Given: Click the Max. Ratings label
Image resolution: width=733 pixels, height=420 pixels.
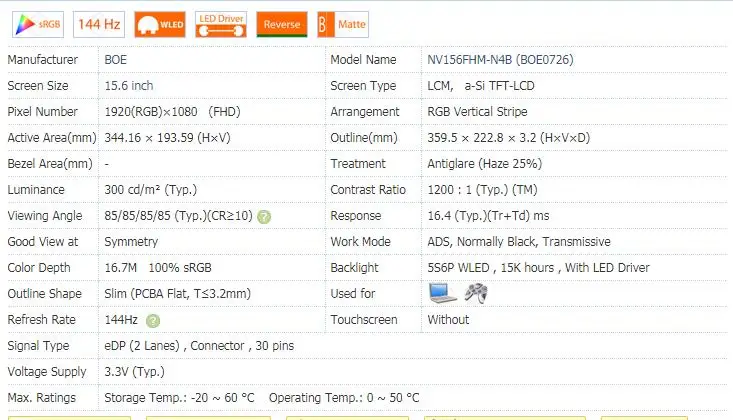Looking at the screenshot, I should tap(42, 398).
